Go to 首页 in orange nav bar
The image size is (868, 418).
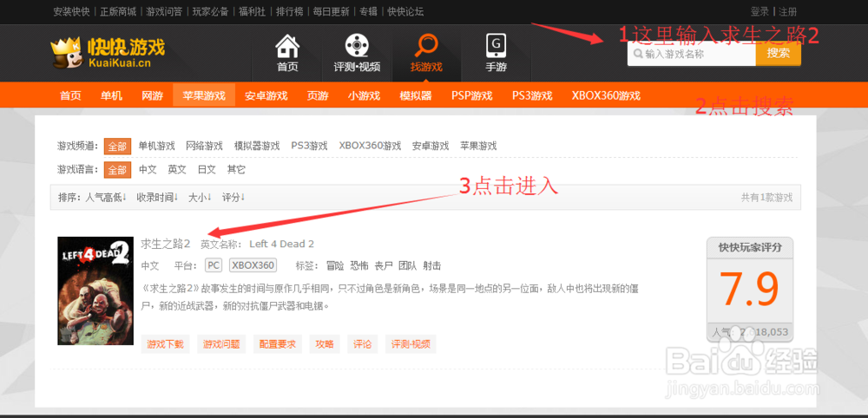point(70,95)
